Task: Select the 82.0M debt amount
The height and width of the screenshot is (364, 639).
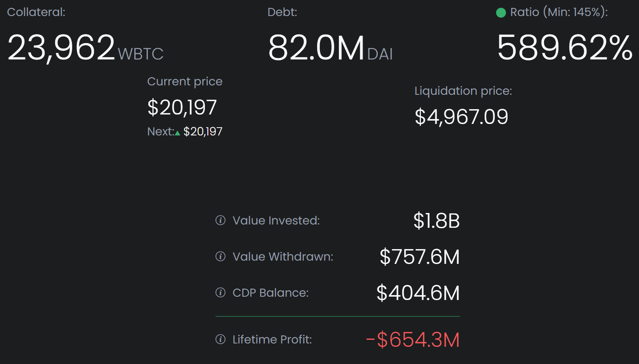Action: click(316, 48)
